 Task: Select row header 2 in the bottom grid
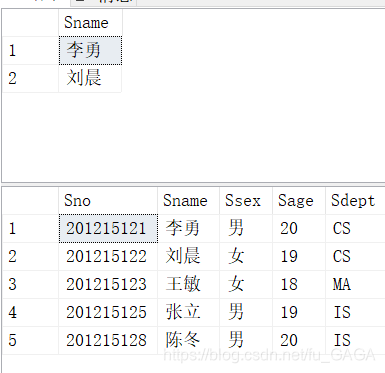point(31,256)
